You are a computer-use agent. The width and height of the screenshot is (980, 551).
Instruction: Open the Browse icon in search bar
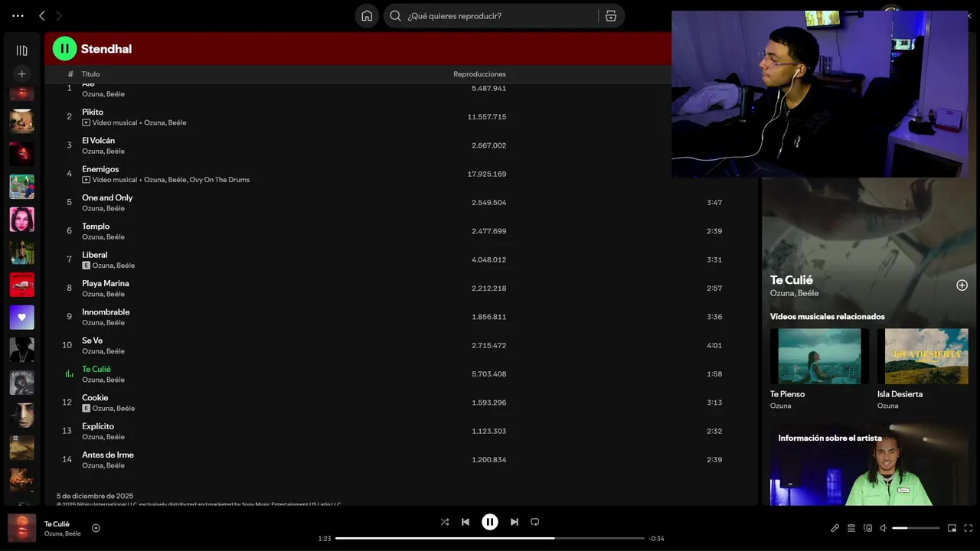coord(611,16)
